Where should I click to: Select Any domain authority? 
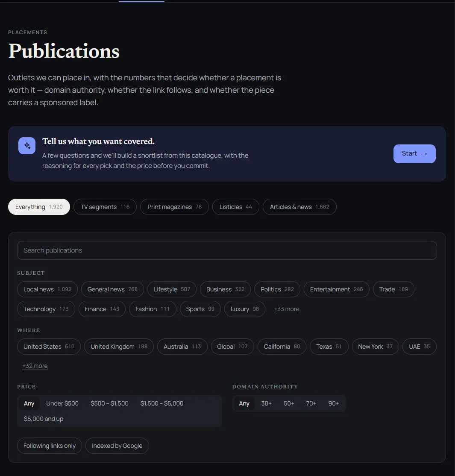[244, 403]
